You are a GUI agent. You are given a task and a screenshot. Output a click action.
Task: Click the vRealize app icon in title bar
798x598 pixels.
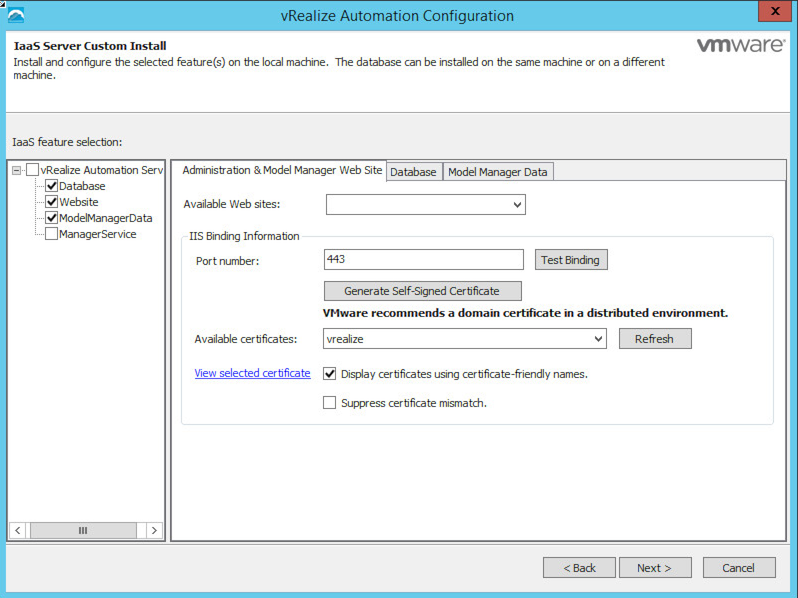(x=15, y=15)
